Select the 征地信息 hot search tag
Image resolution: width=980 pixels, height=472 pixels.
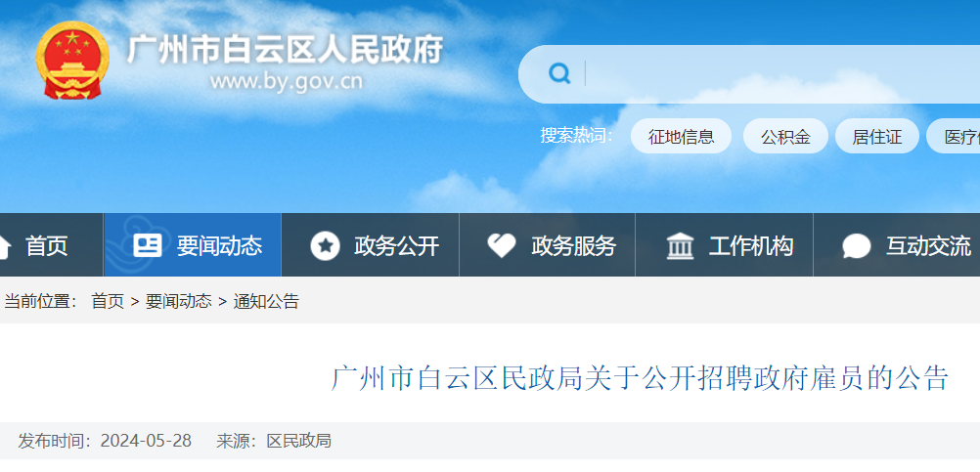click(x=682, y=136)
